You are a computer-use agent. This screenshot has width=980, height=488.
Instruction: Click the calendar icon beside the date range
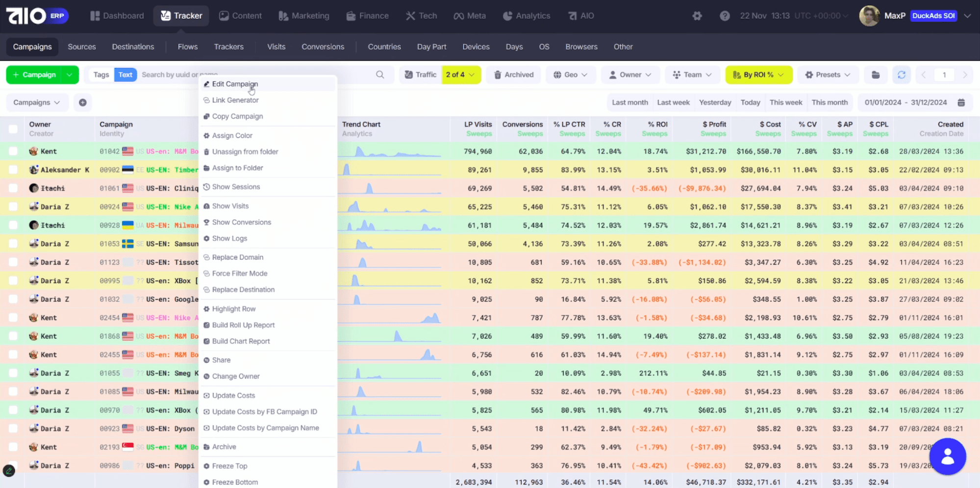(961, 103)
